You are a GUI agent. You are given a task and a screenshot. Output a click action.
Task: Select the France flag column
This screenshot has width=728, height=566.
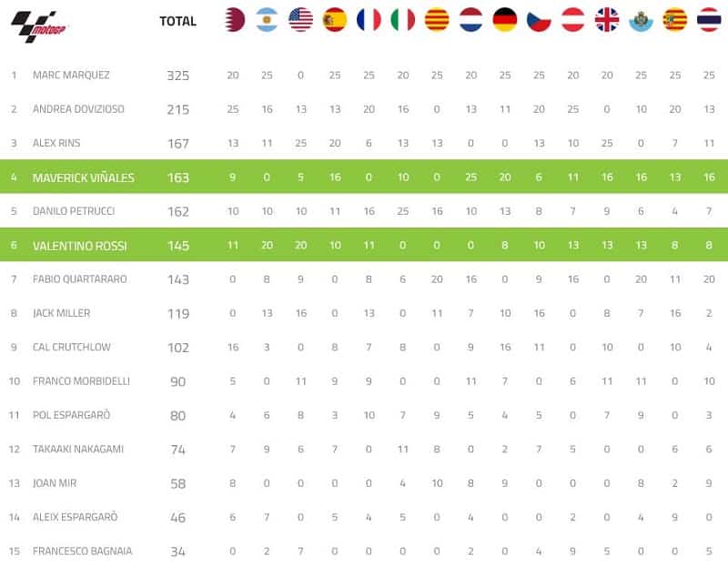369,20
